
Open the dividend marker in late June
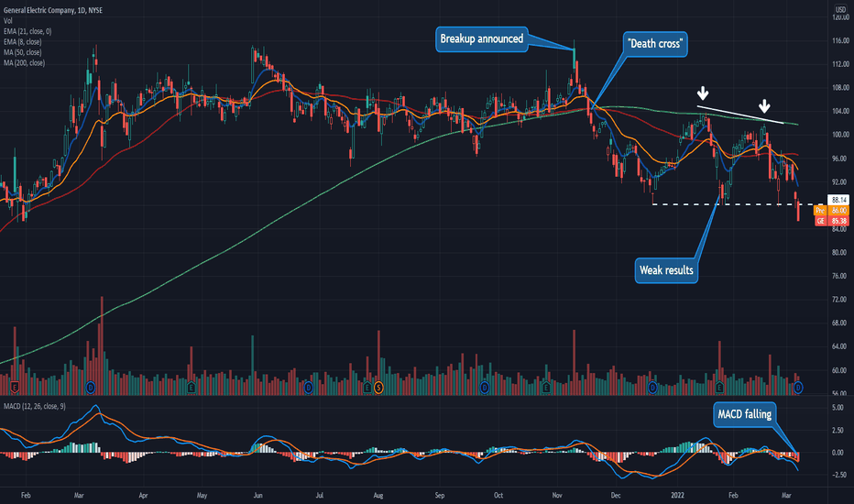tap(309, 388)
